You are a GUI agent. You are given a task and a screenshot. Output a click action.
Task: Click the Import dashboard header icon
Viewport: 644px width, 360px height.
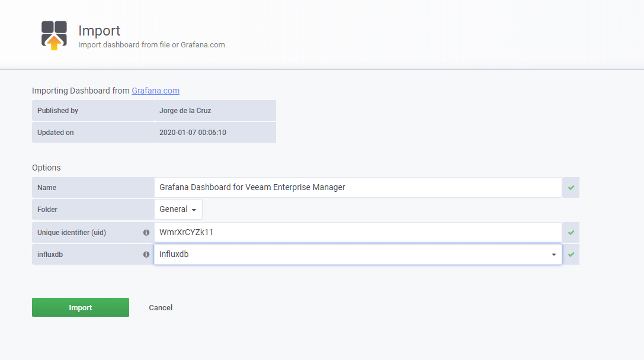click(54, 36)
